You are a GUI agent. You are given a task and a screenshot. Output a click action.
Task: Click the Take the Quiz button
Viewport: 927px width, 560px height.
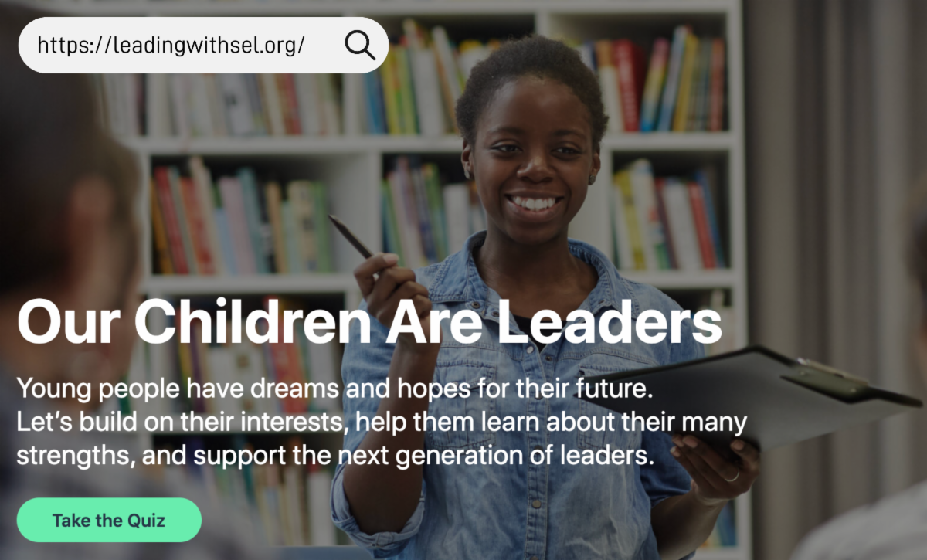(x=109, y=520)
